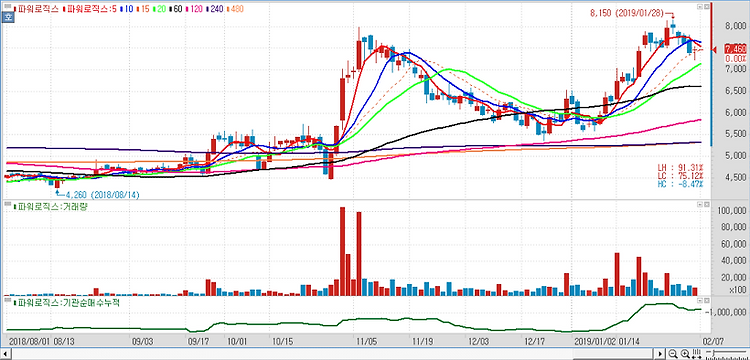Click the current price 7,460 tag
The width and height of the screenshot is (750, 360).
pos(736,50)
